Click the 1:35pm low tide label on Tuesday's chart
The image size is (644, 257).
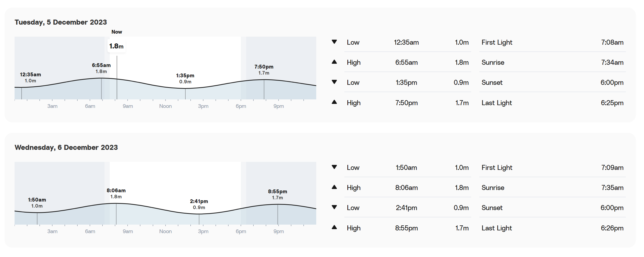pyautogui.click(x=185, y=76)
